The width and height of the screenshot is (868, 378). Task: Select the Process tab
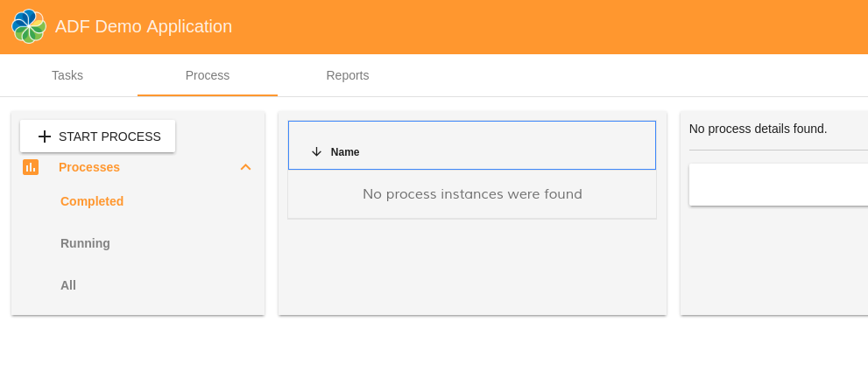208,75
